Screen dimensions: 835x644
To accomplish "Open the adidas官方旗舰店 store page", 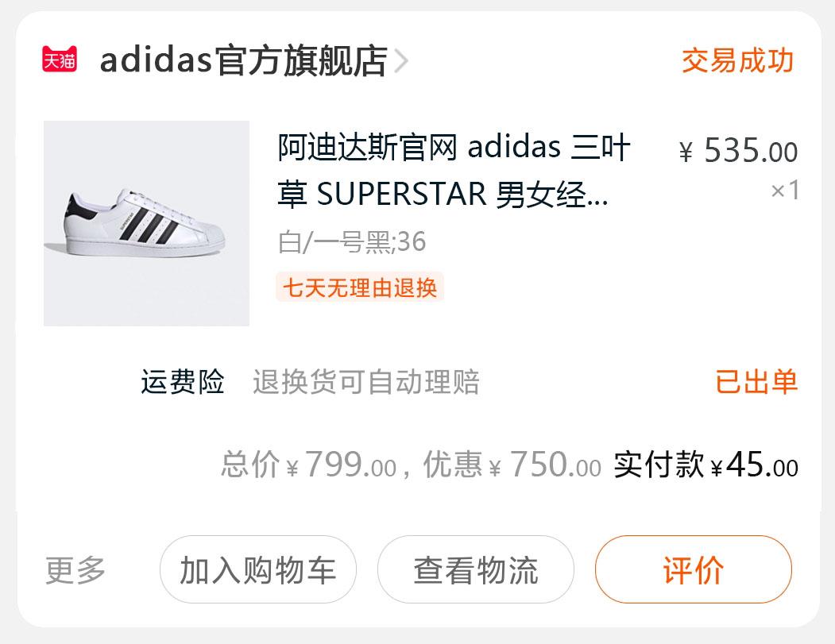I will (x=243, y=61).
